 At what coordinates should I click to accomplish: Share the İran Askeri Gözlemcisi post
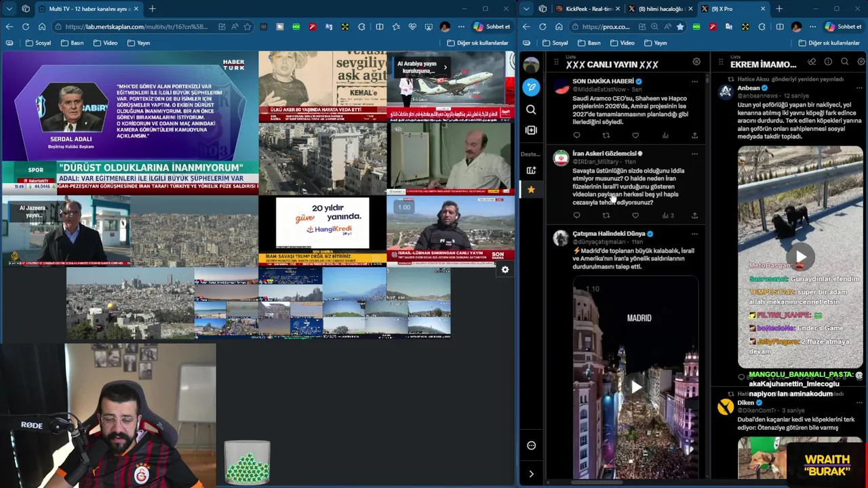tap(694, 216)
